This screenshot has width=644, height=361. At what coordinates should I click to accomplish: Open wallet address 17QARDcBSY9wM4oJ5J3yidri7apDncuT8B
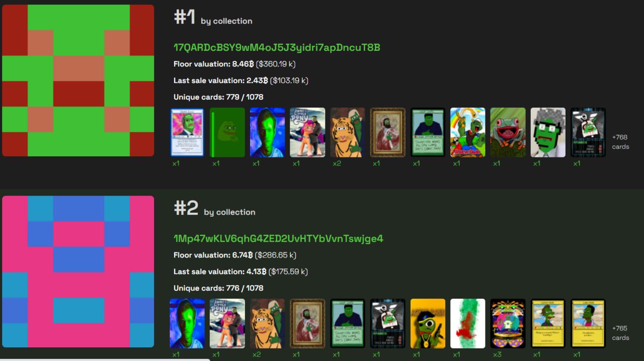(277, 48)
